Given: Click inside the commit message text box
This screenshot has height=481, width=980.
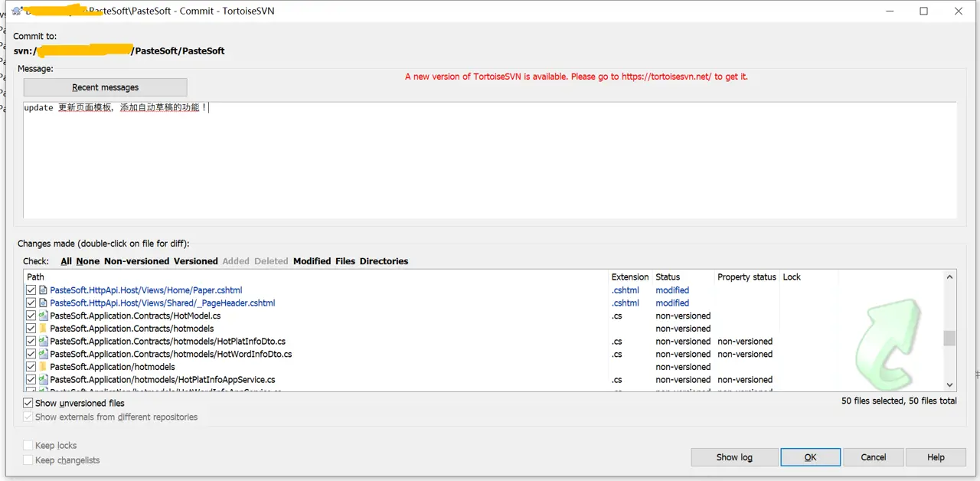Looking at the screenshot, I should point(490,161).
